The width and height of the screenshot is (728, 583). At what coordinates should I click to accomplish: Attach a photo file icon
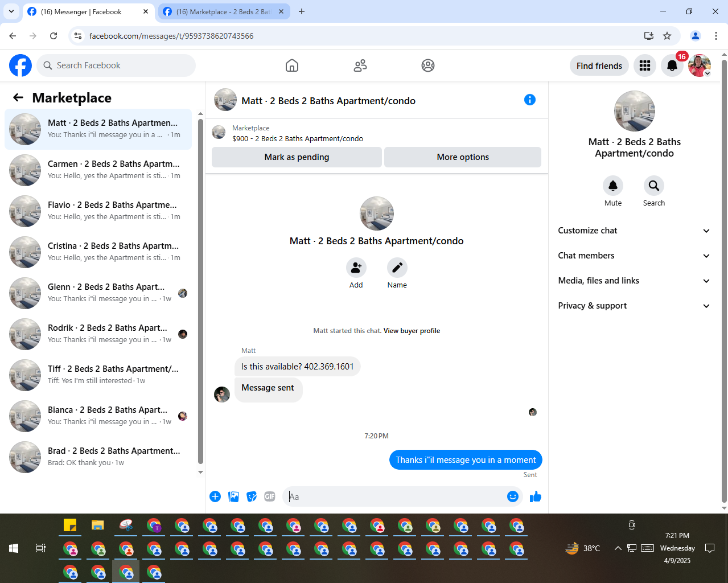click(233, 496)
